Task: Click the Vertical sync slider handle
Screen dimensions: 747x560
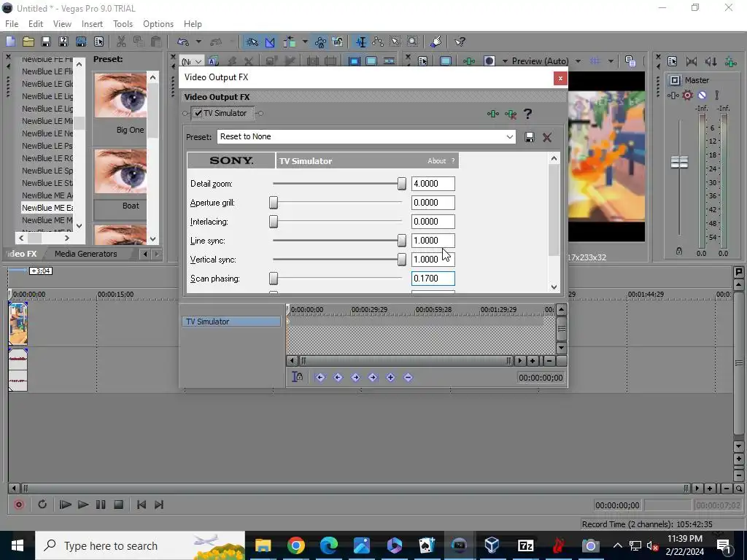Action: [402, 259]
